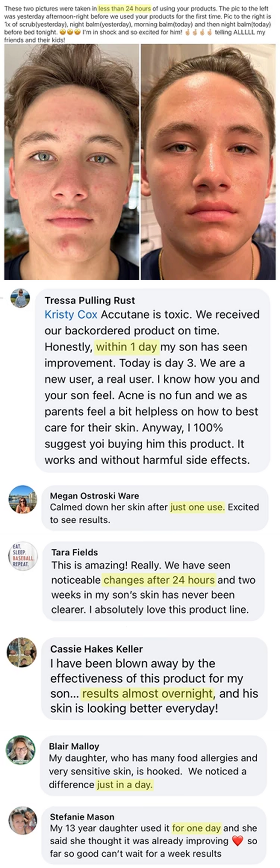Click the Megan Ostroski Ware commenter name

click(95, 496)
